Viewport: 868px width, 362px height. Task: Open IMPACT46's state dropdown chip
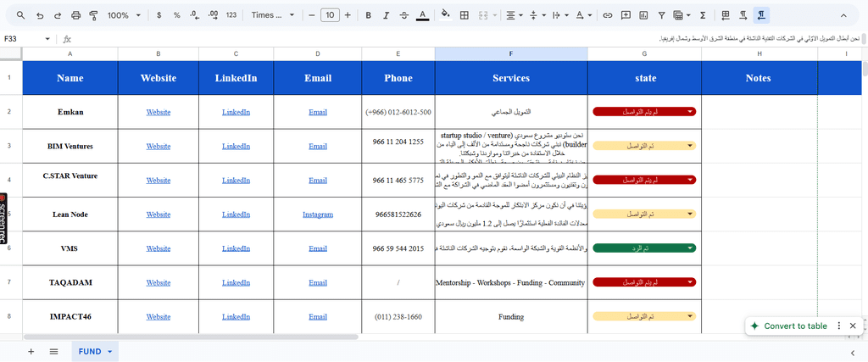click(x=644, y=316)
